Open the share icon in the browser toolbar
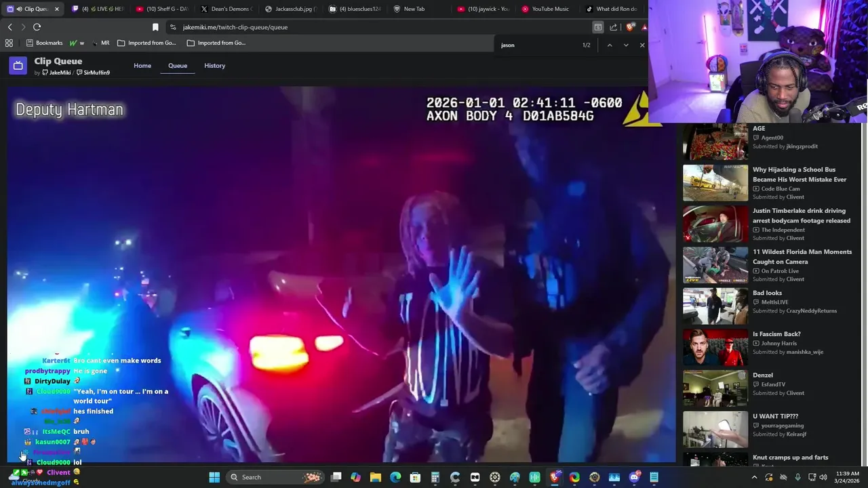Viewport: 868px width, 488px height. [613, 27]
